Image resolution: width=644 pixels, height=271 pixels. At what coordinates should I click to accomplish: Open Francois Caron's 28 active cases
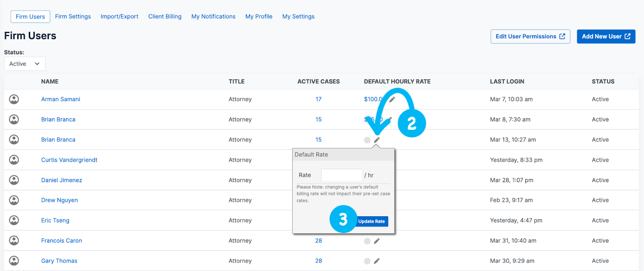click(318, 240)
